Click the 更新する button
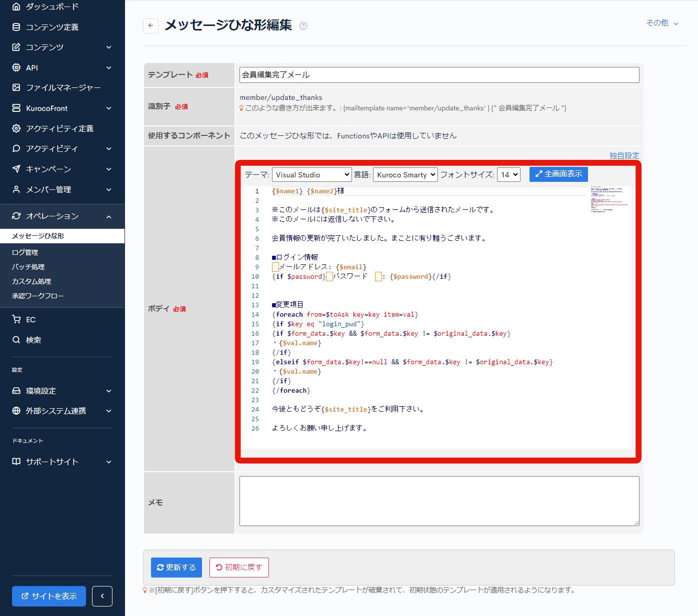 point(176,567)
